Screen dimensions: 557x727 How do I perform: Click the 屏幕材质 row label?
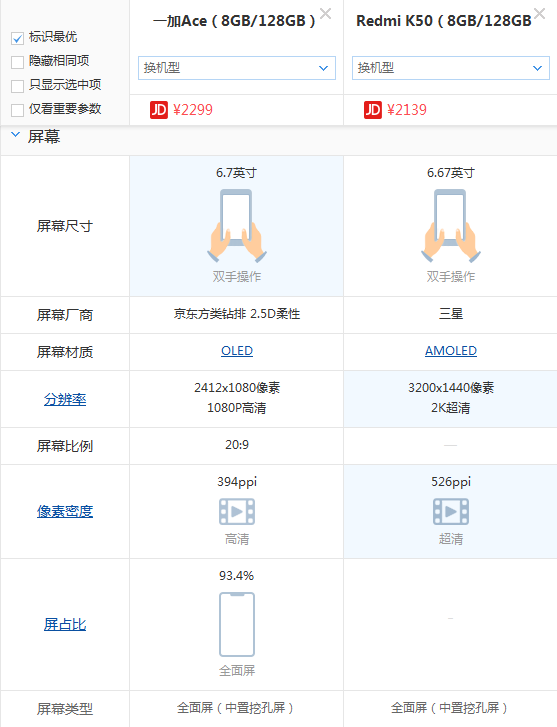65,352
